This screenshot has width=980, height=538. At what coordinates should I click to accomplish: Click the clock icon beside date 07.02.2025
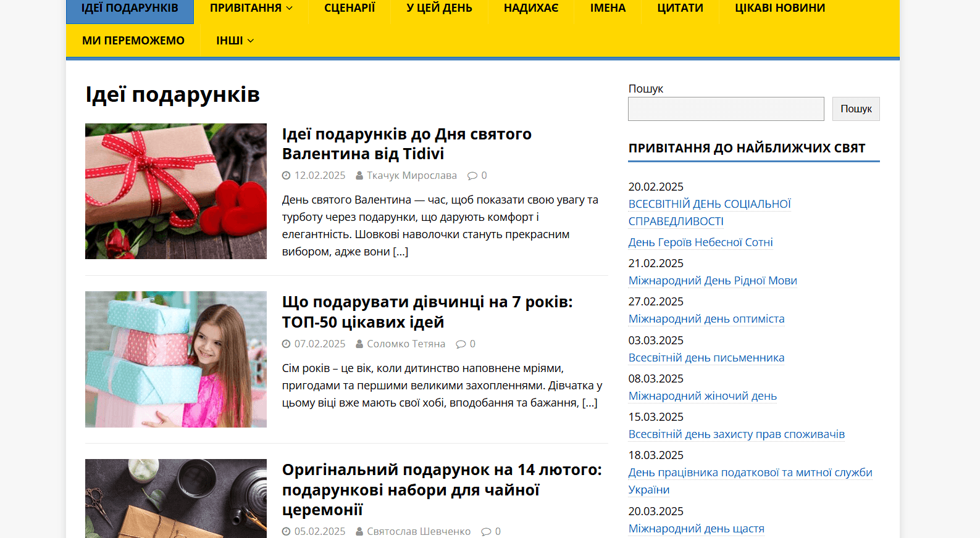[286, 344]
